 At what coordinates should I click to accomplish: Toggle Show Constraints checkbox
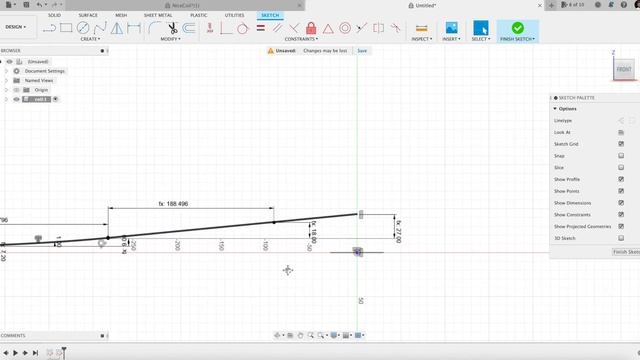click(x=621, y=214)
